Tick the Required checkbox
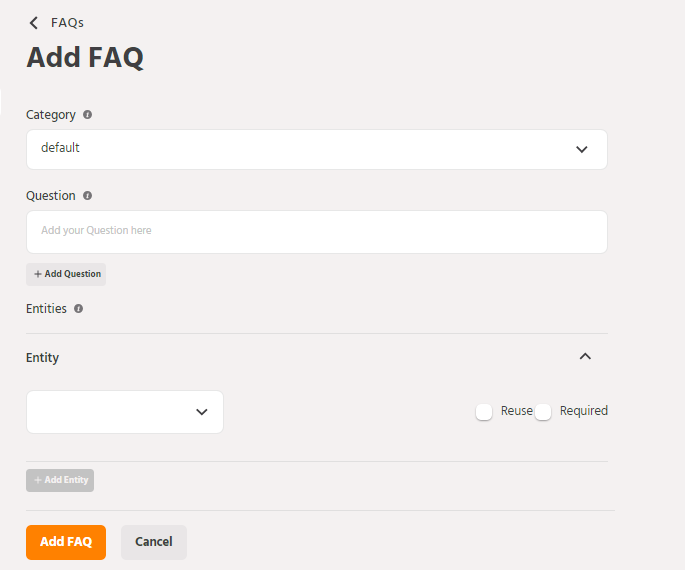Image resolution: width=685 pixels, height=570 pixels. point(543,411)
